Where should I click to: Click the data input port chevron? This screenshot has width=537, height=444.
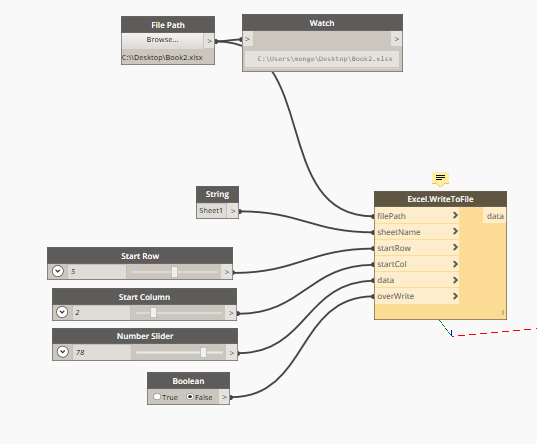coord(455,280)
